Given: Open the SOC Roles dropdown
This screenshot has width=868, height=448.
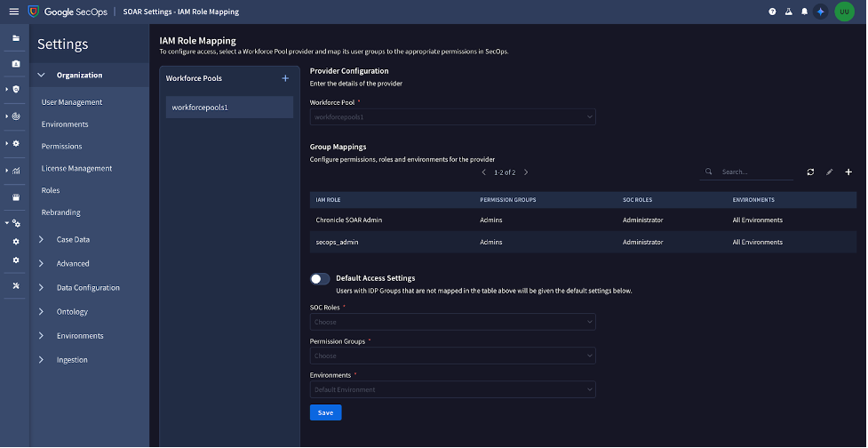Looking at the screenshot, I should [452, 322].
